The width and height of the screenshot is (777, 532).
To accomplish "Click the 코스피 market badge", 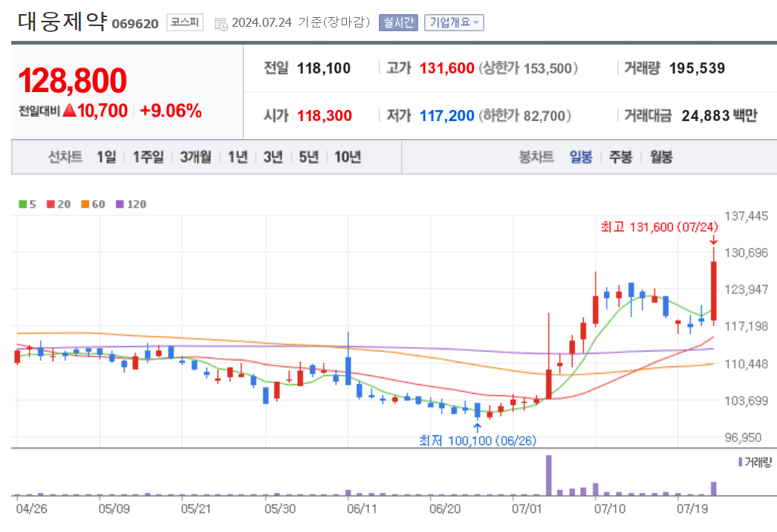I will 185,22.
